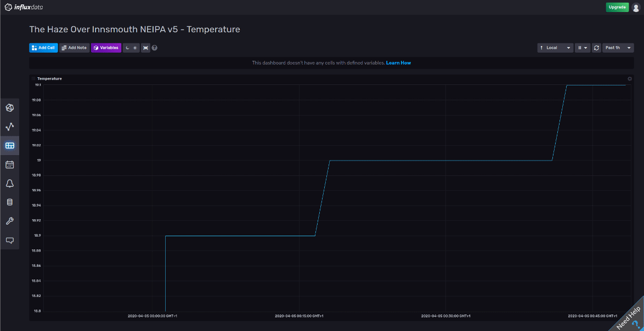
Task: Open Settings with the wrench icon
Action: (9, 221)
